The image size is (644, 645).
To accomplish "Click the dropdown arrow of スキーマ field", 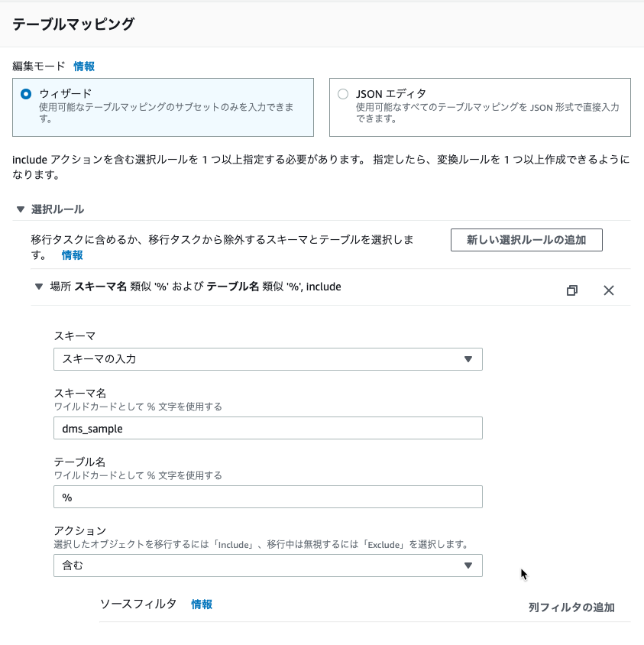I will 468,359.
